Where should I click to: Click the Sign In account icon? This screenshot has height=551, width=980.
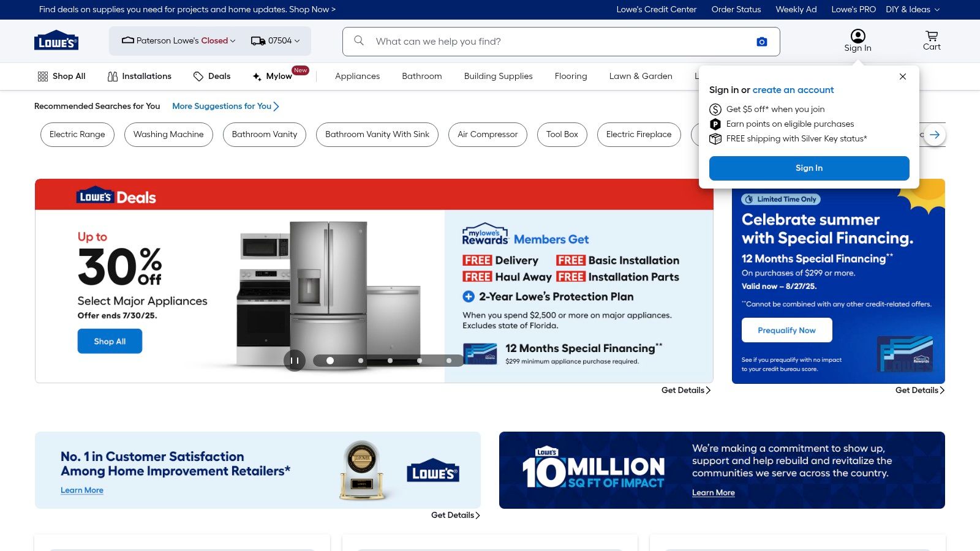pos(858,36)
